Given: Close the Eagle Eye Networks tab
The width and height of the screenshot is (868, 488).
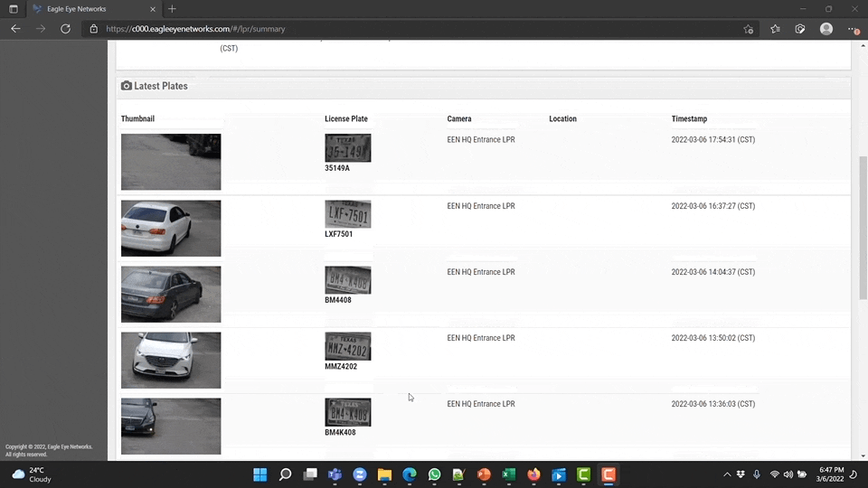Looking at the screenshot, I should pyautogui.click(x=153, y=9).
